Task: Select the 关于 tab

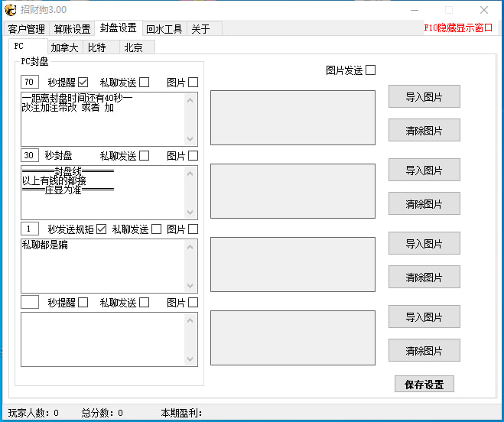Action: click(x=200, y=29)
